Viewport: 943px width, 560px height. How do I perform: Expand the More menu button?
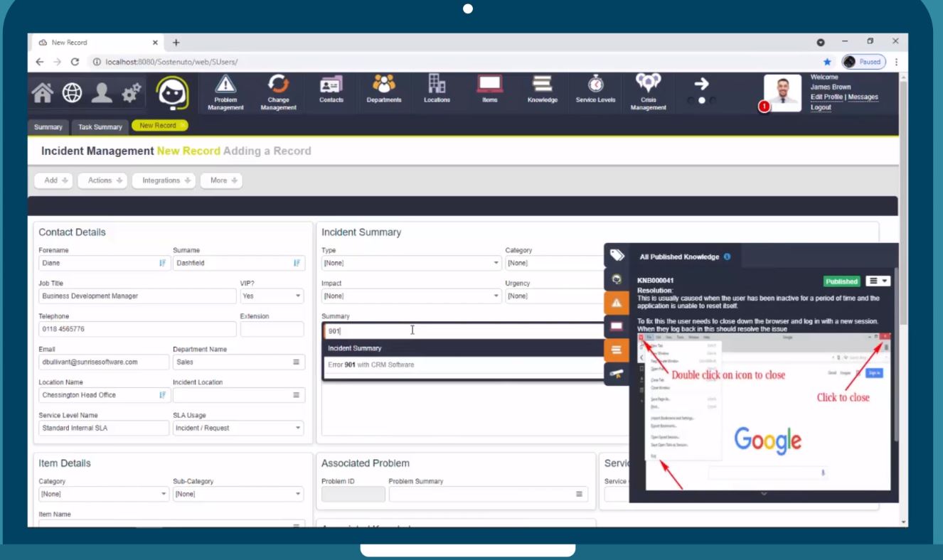(x=221, y=181)
